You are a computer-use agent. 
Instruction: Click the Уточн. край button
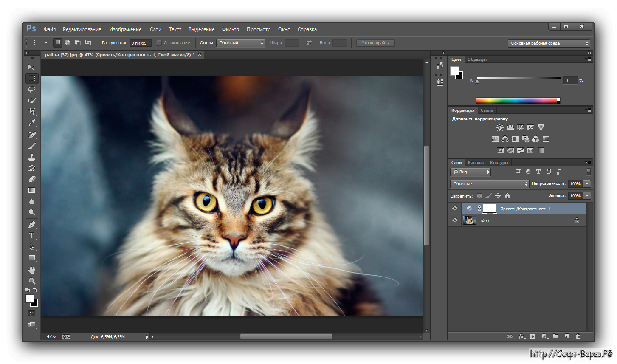[x=375, y=42]
